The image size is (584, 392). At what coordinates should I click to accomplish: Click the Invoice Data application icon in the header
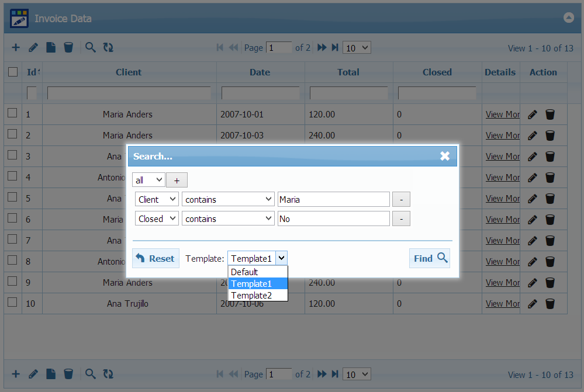point(19,18)
